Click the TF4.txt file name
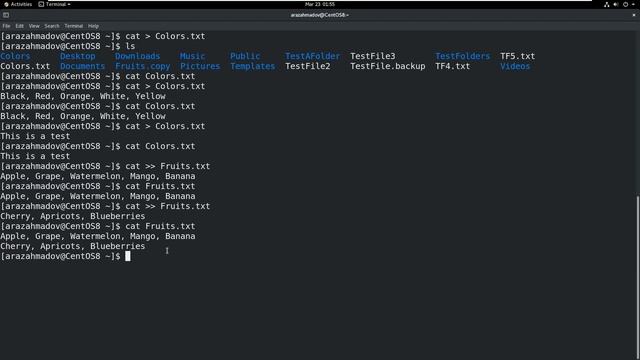Viewport: 640px width, 360px height. click(x=453, y=66)
